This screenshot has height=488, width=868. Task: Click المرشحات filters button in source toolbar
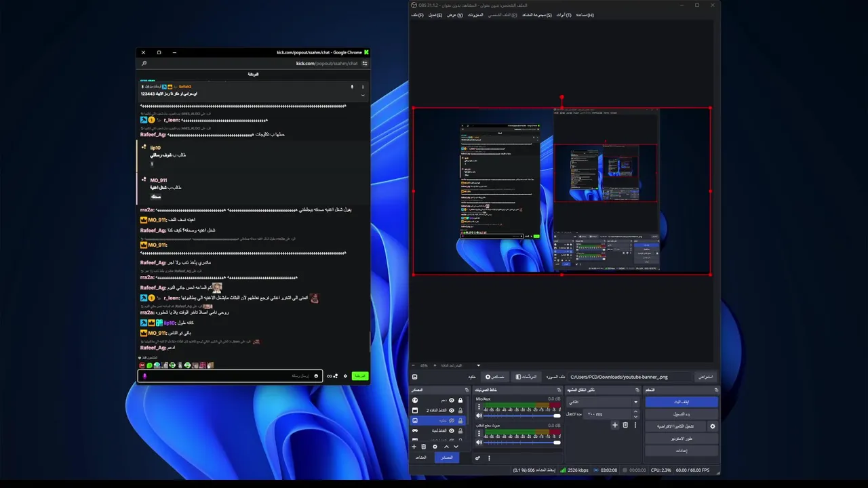526,377
